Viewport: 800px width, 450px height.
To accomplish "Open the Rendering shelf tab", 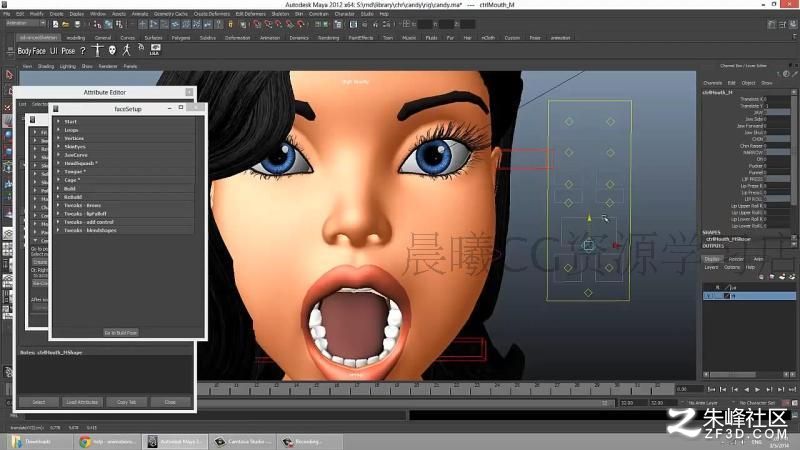I will (x=328, y=38).
